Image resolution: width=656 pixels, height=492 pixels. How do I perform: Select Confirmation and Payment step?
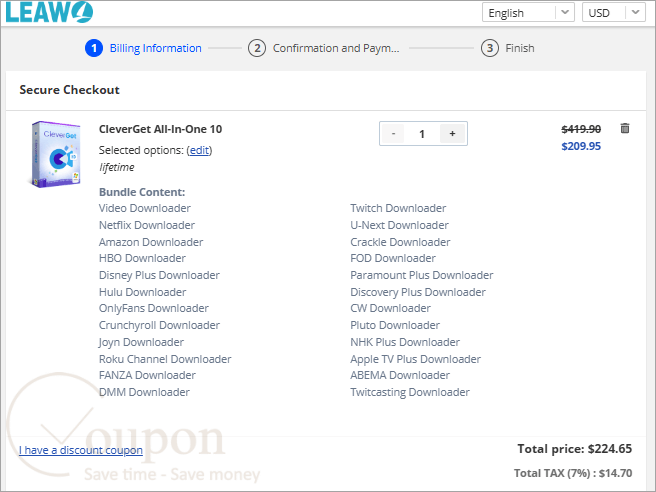point(324,48)
